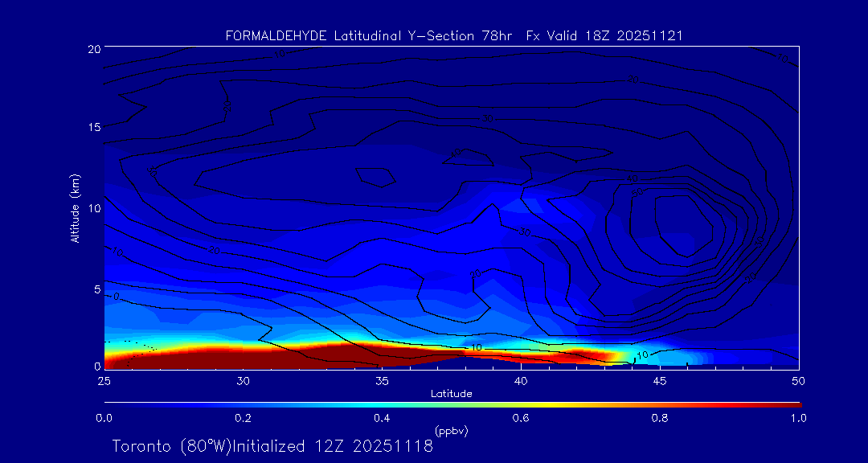868x463 pixels.
Task: Click the altitude tick label 15
Action: pyautogui.click(x=92, y=128)
